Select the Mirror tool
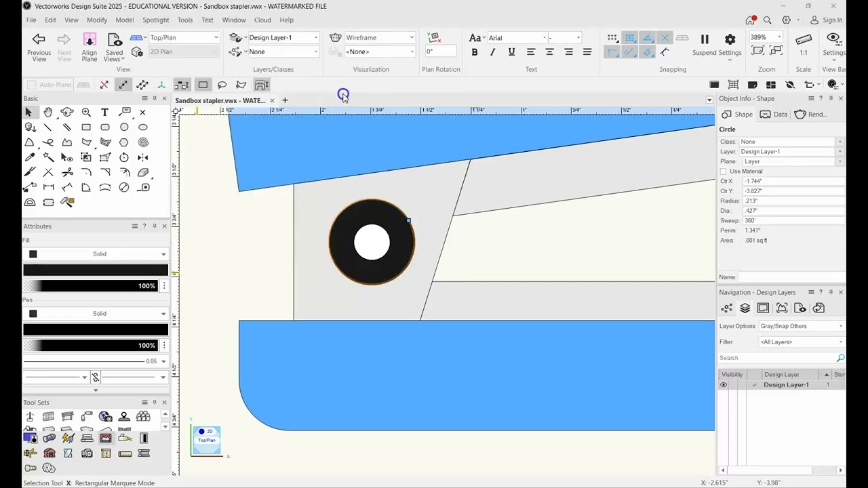 tap(143, 157)
